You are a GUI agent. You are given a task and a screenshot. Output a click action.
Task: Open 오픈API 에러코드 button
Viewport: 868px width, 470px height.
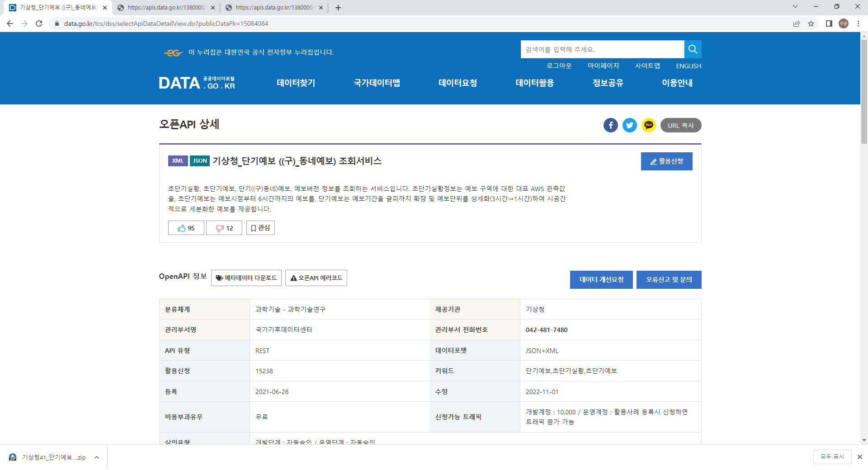coord(316,278)
